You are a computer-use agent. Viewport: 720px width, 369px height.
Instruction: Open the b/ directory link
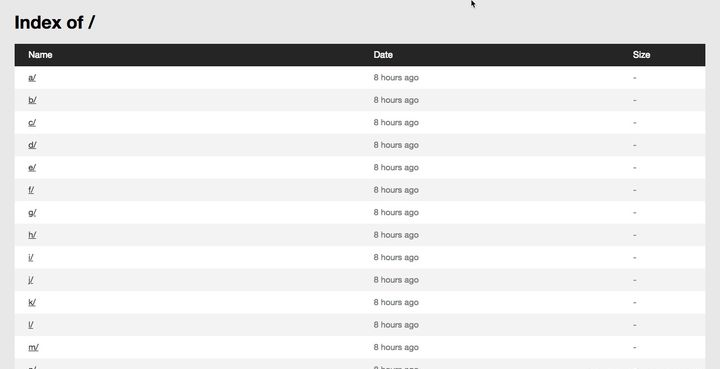32,100
